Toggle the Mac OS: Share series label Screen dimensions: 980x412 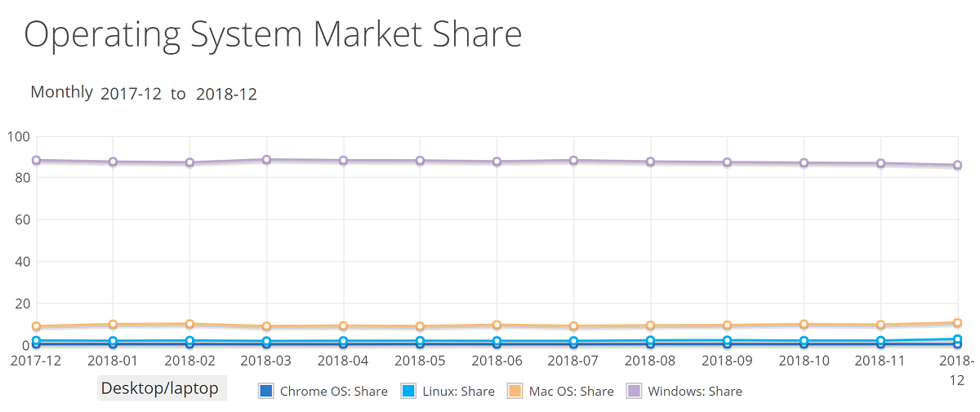click(x=571, y=392)
